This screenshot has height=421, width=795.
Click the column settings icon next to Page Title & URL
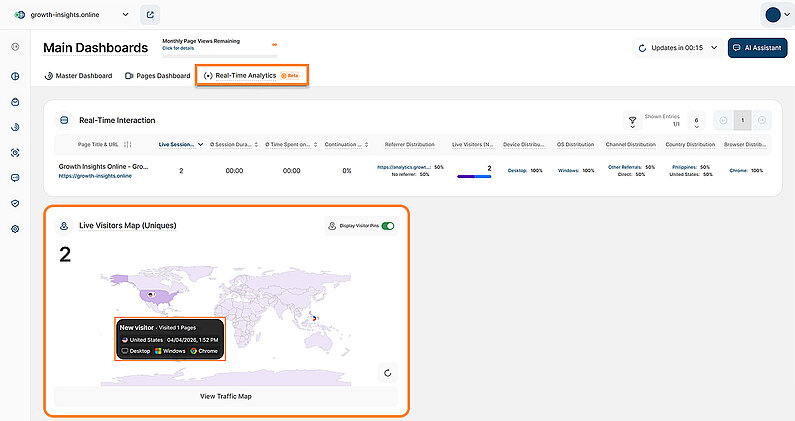(x=128, y=144)
